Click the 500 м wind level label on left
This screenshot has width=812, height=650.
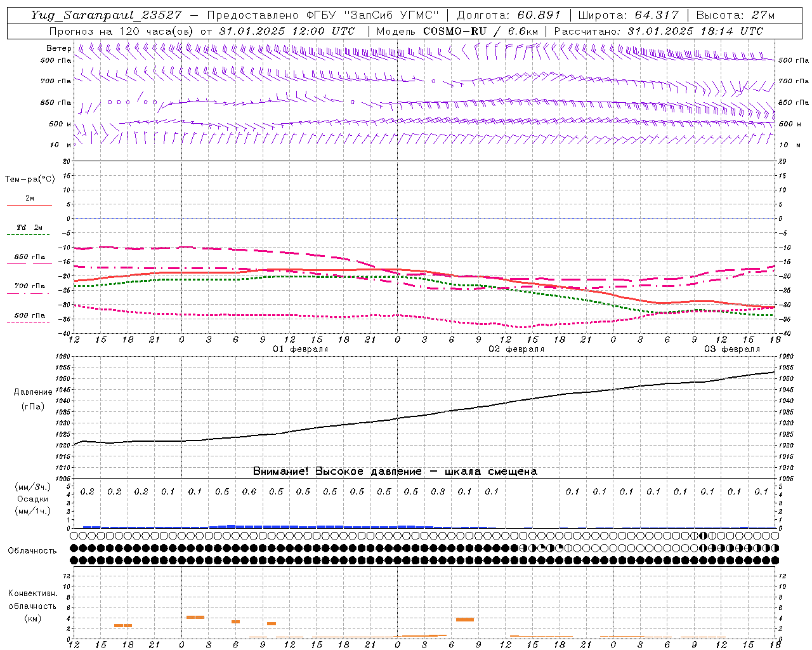coord(60,124)
